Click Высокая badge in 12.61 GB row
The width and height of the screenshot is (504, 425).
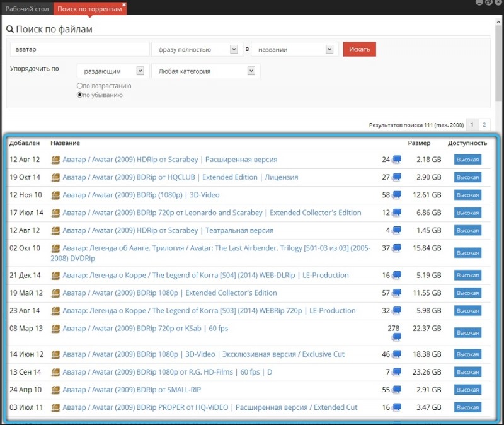click(467, 195)
